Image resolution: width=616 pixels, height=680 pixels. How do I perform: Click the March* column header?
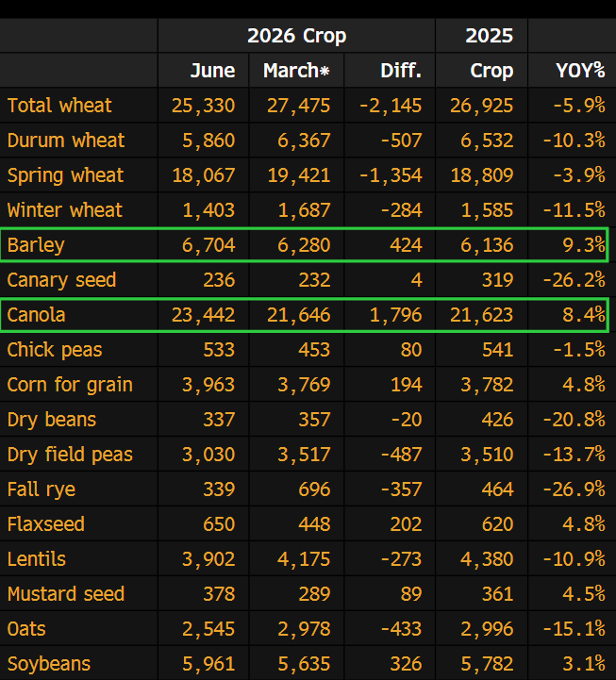[296, 71]
